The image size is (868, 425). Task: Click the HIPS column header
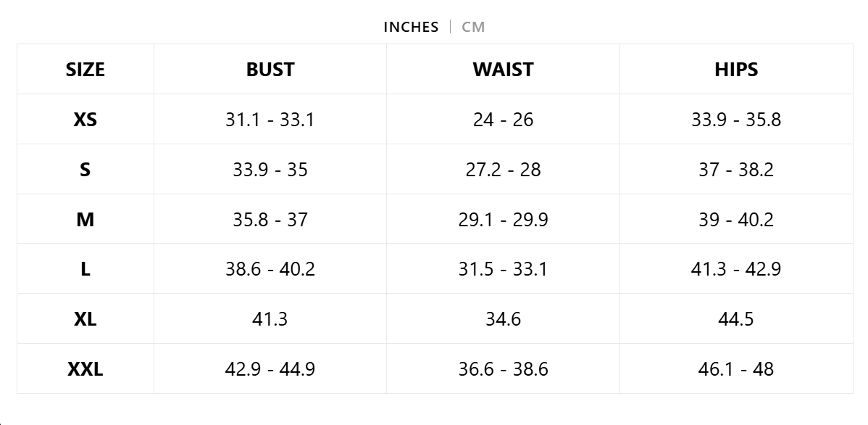736,70
